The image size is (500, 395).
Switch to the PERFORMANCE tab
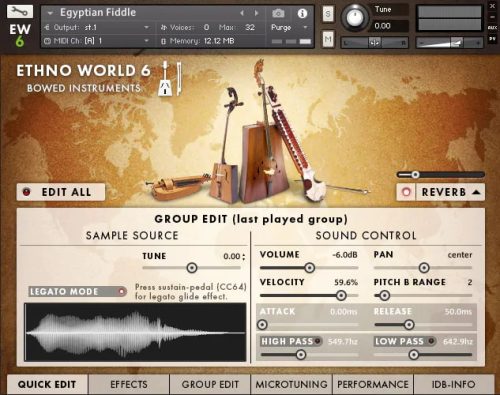coord(373,384)
